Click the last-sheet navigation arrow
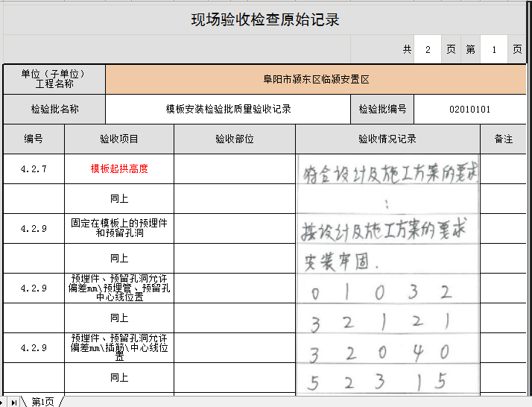The image size is (532, 407). point(14,402)
